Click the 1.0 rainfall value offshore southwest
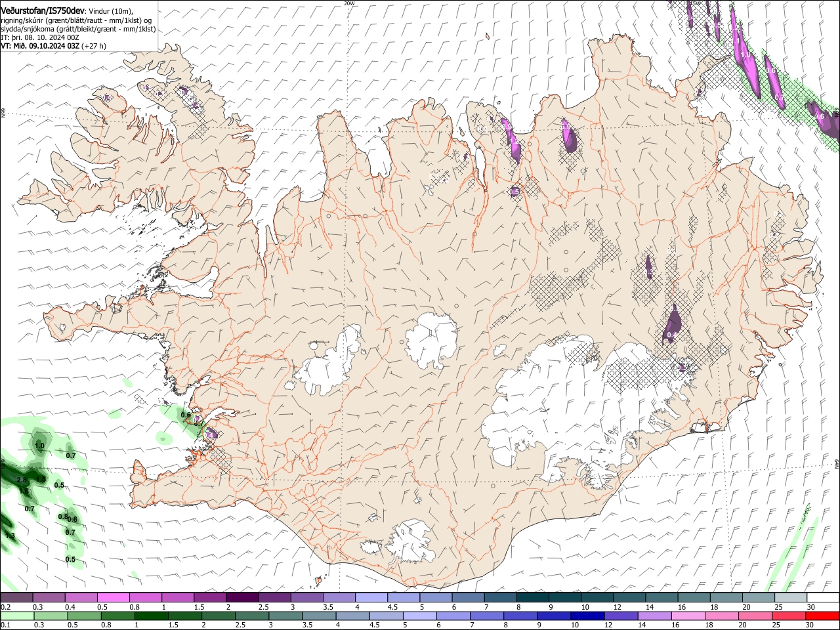Image resolution: width=840 pixels, height=630 pixels. pyautogui.click(x=39, y=446)
